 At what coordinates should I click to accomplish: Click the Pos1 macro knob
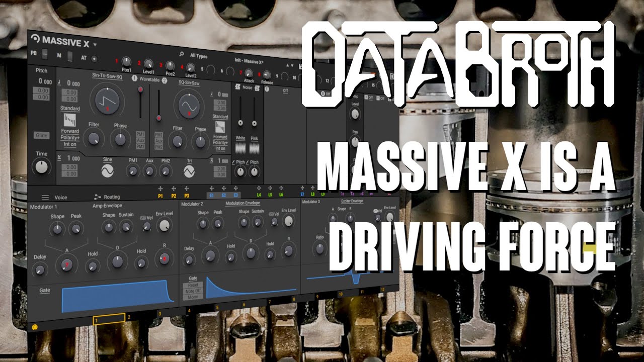click(x=126, y=61)
